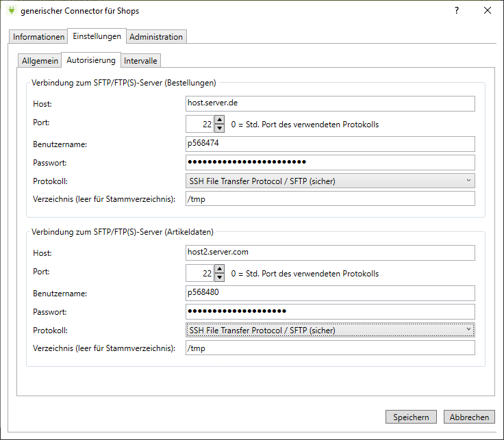Screen dimensions: 504x440
Task: Click the host2.server.com Host field
Action: pyautogui.click(x=331, y=253)
